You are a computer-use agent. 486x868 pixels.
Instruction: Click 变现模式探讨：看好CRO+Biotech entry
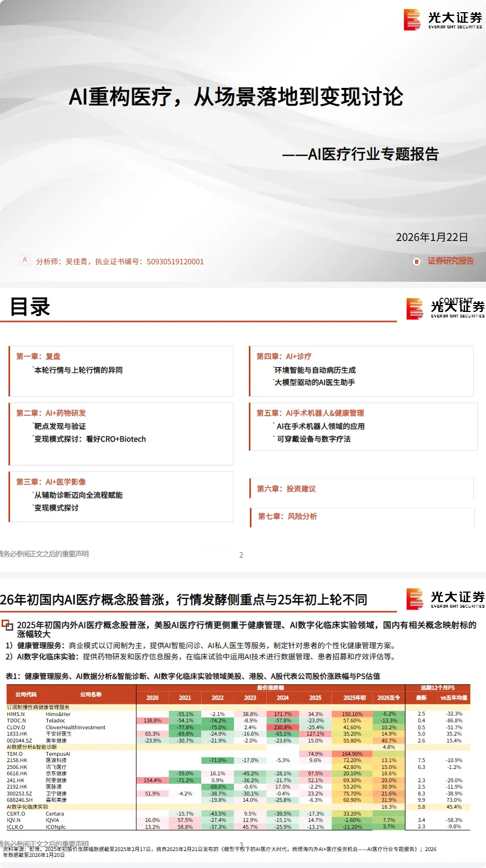point(90,439)
